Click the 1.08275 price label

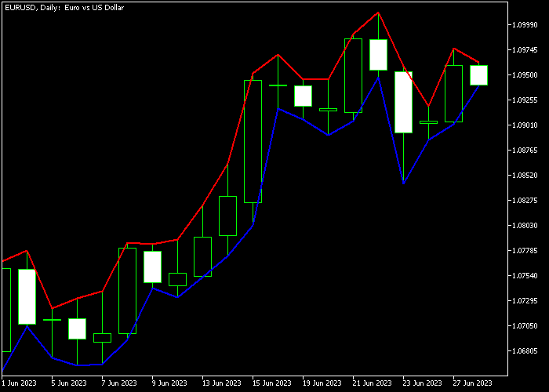(525, 200)
